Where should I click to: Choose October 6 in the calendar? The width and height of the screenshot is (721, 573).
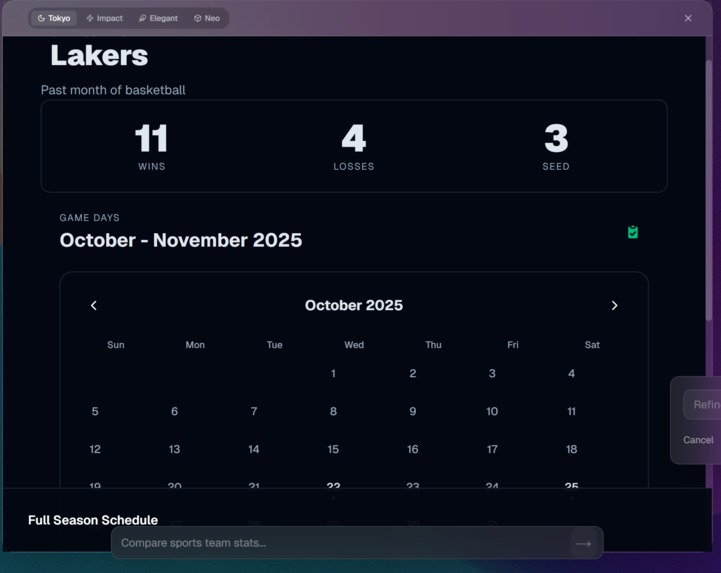tap(174, 411)
